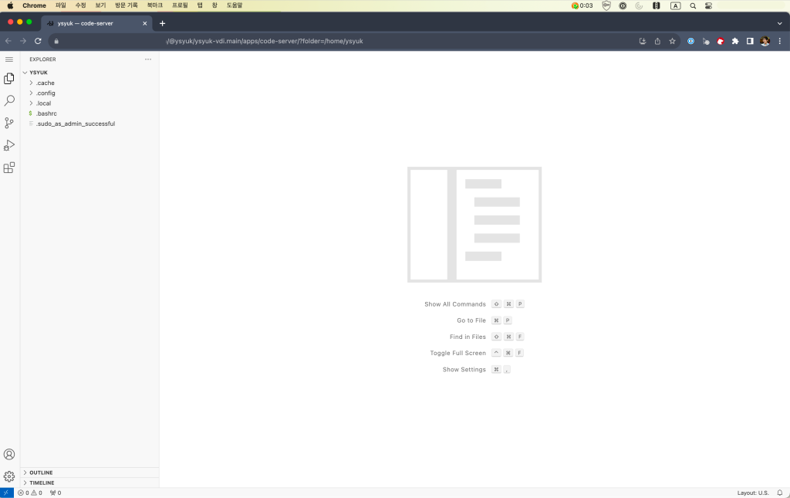Click Layout: U.S. in status bar
The width and height of the screenshot is (790, 498).
[x=753, y=493]
